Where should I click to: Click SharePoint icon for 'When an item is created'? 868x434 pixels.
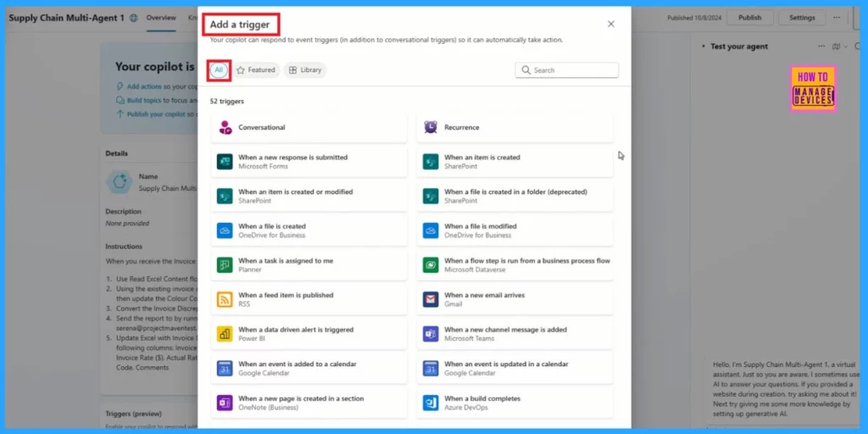click(431, 162)
